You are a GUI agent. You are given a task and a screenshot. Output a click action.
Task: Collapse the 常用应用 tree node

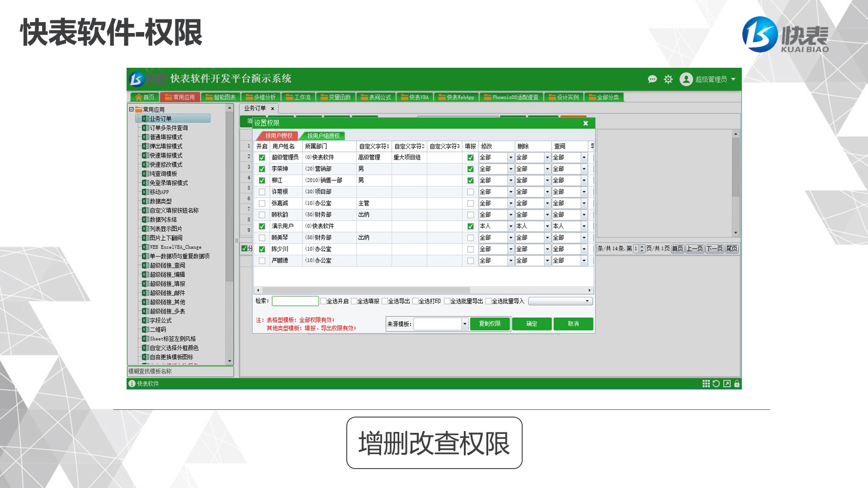(131, 109)
